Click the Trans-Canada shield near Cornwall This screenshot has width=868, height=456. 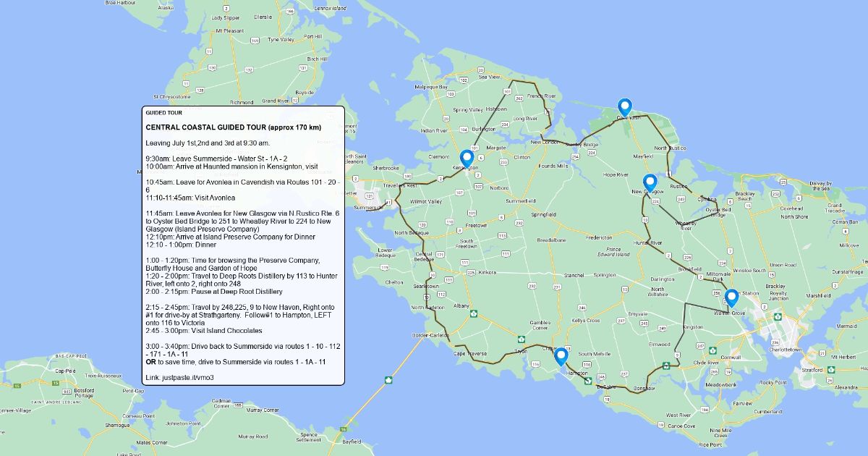click(712, 350)
